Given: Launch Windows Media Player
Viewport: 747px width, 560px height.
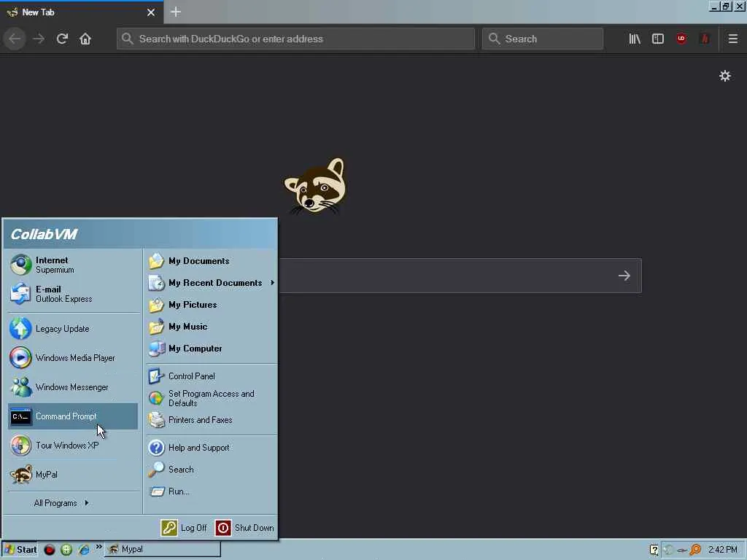Looking at the screenshot, I should 73,357.
